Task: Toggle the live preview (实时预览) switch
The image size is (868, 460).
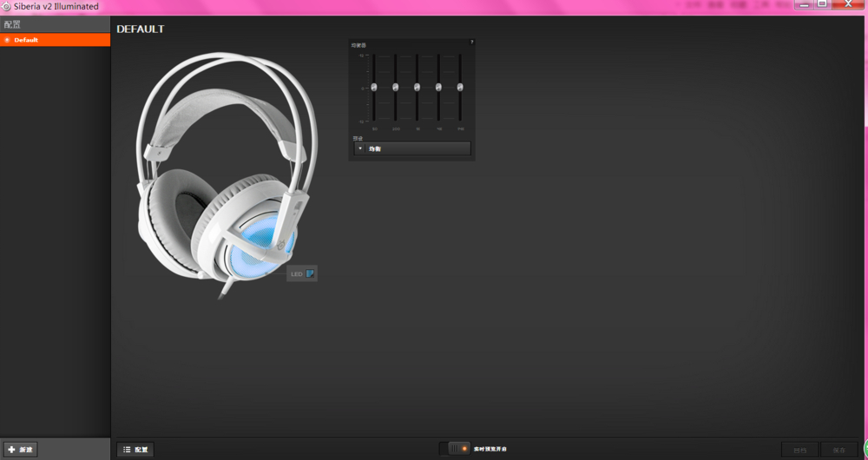Action: (455, 449)
